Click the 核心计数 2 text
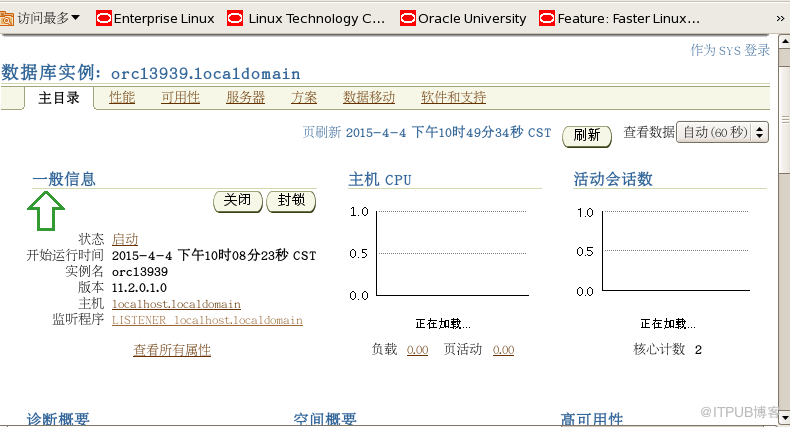This screenshot has height=427, width=790. tap(668, 349)
